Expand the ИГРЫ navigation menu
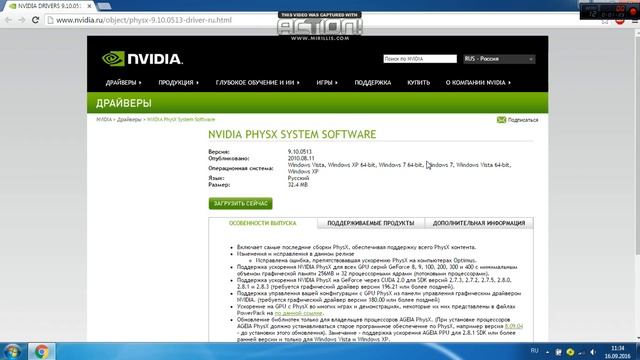 pyautogui.click(x=327, y=82)
